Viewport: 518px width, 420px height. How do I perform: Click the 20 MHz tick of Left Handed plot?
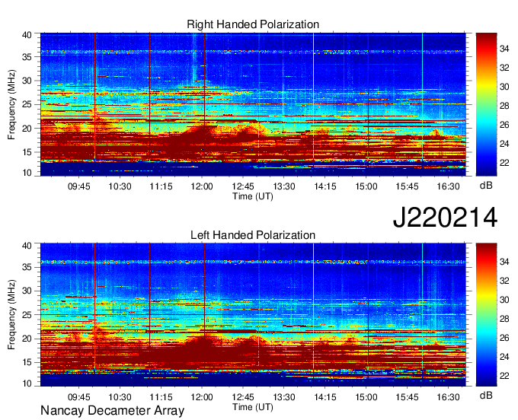click(27, 339)
